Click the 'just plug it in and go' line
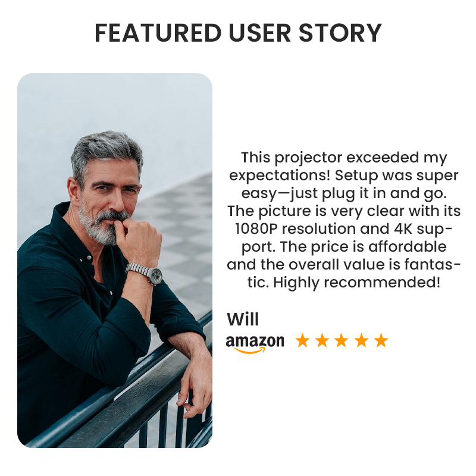Image resolution: width=476 pixels, height=476 pixels. point(344,193)
